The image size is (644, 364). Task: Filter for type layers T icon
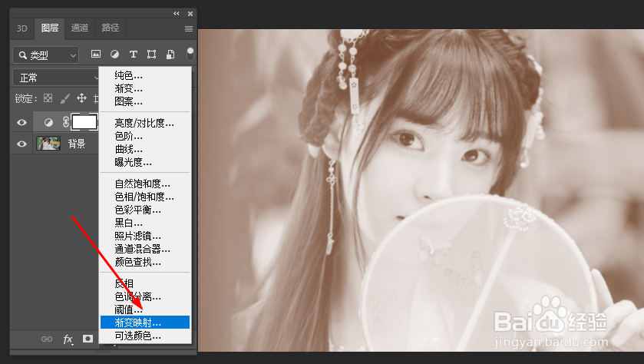tap(133, 55)
